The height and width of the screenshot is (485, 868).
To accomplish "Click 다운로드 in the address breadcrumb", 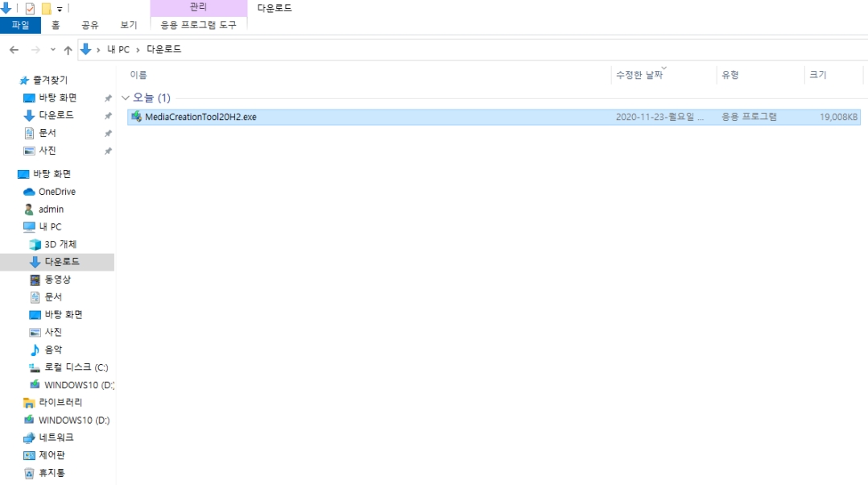I will click(163, 49).
